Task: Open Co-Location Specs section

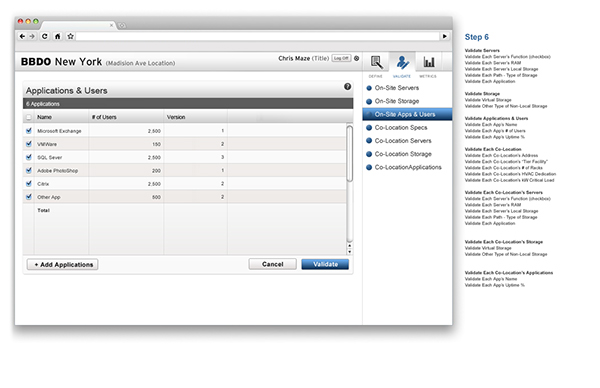Action: (401, 127)
